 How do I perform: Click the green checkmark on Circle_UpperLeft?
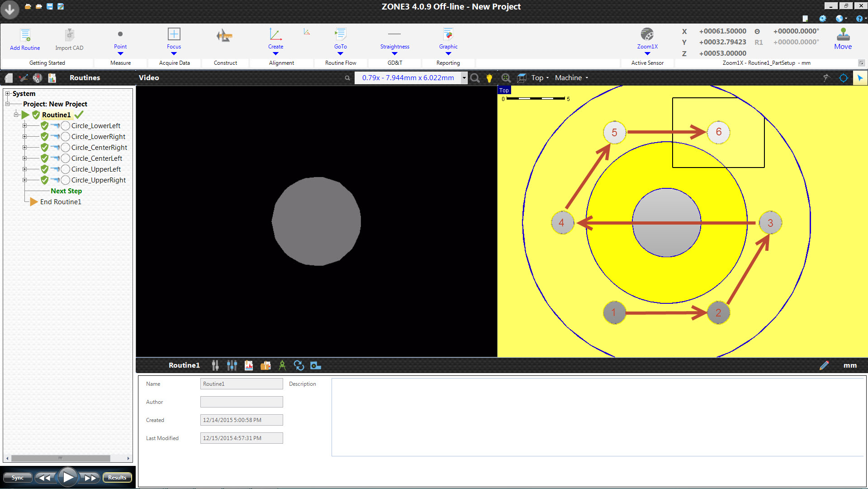(x=44, y=169)
